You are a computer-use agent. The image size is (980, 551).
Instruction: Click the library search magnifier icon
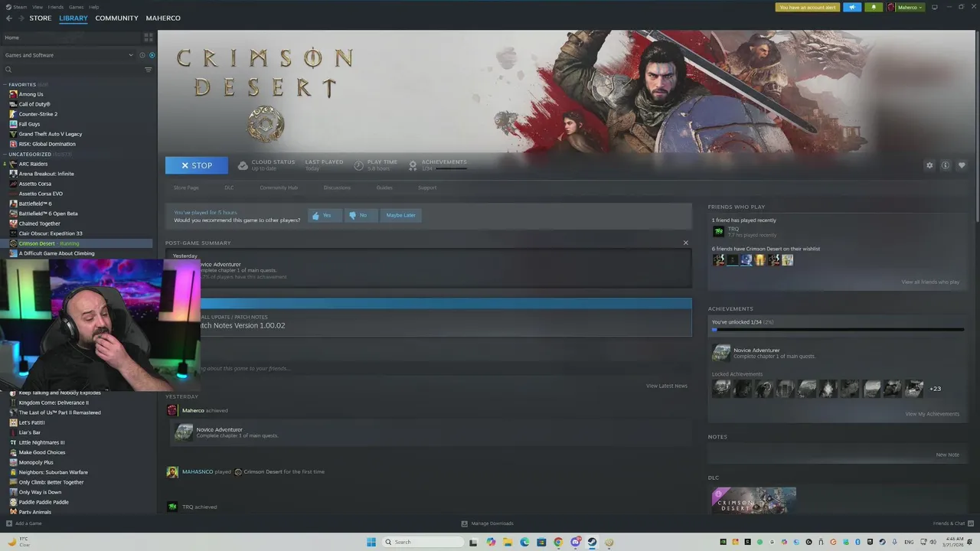point(8,70)
